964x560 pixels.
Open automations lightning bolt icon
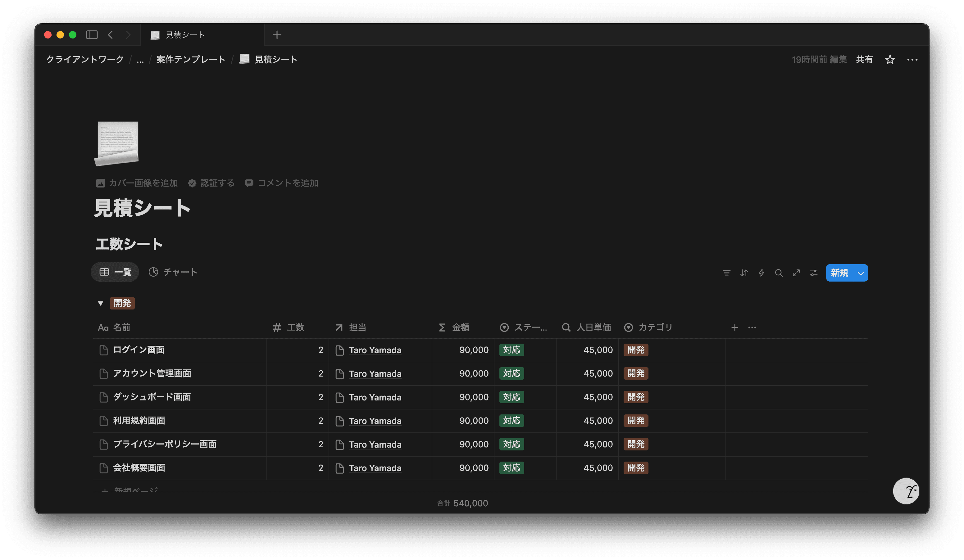coord(761,273)
